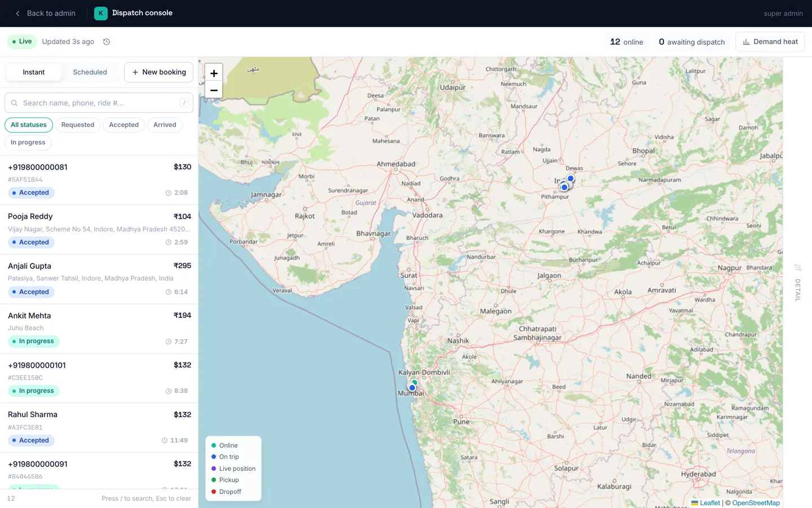Open the OpenStreetMap attribution link
The height and width of the screenshot is (508, 812).
tap(756, 503)
